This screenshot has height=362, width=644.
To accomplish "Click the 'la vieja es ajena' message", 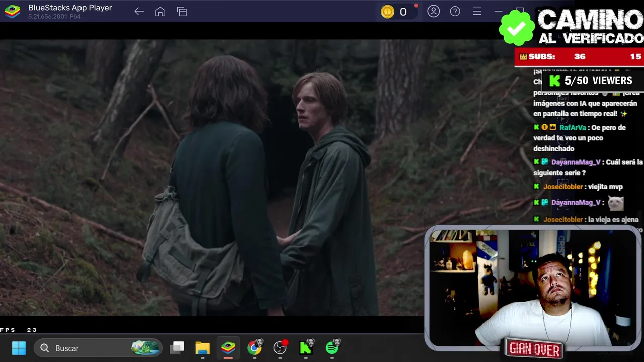I will 613,219.
